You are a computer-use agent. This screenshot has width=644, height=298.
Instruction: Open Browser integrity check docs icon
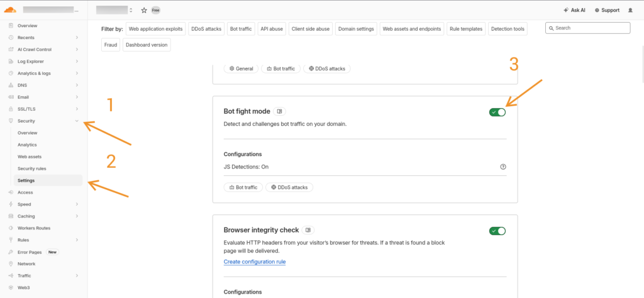(309, 230)
